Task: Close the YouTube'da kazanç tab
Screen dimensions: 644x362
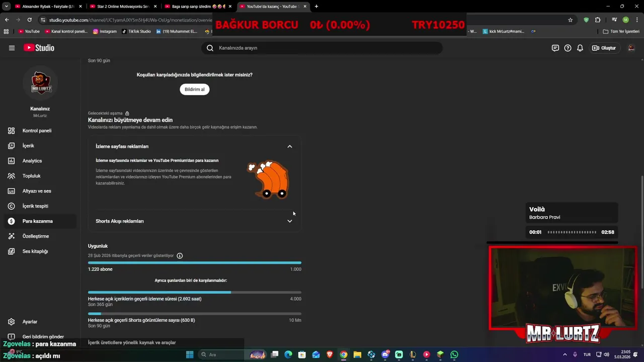Action: coord(305,7)
